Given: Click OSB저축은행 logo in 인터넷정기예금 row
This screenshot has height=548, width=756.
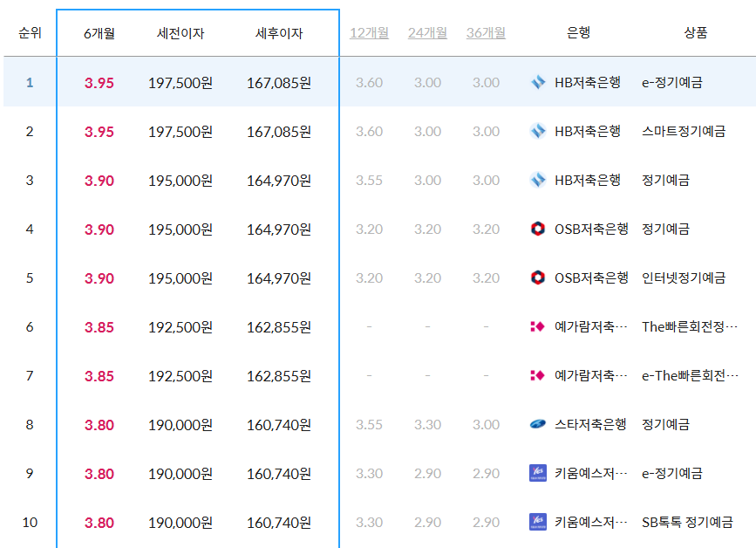Looking at the screenshot, I should point(538,277).
